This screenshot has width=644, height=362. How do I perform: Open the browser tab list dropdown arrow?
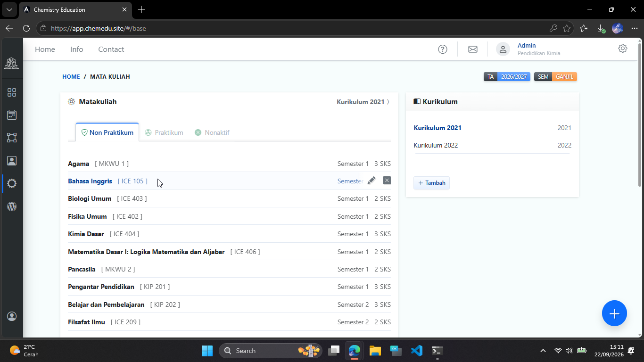(x=9, y=9)
